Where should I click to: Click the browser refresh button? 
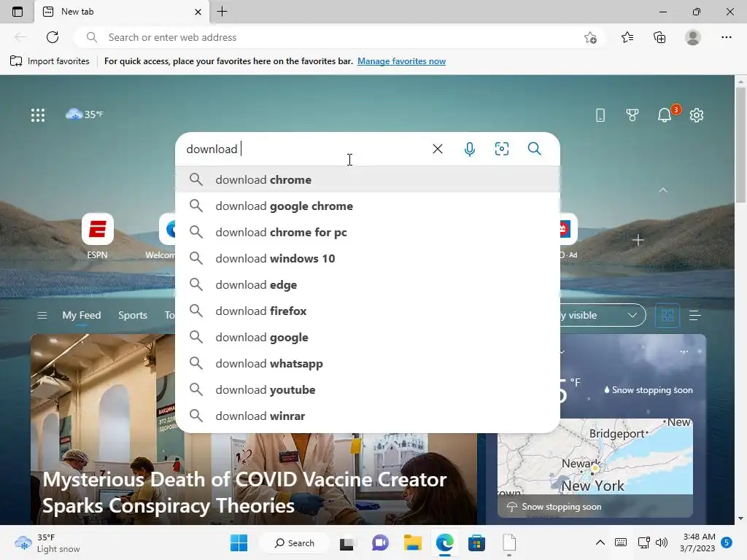coord(53,37)
